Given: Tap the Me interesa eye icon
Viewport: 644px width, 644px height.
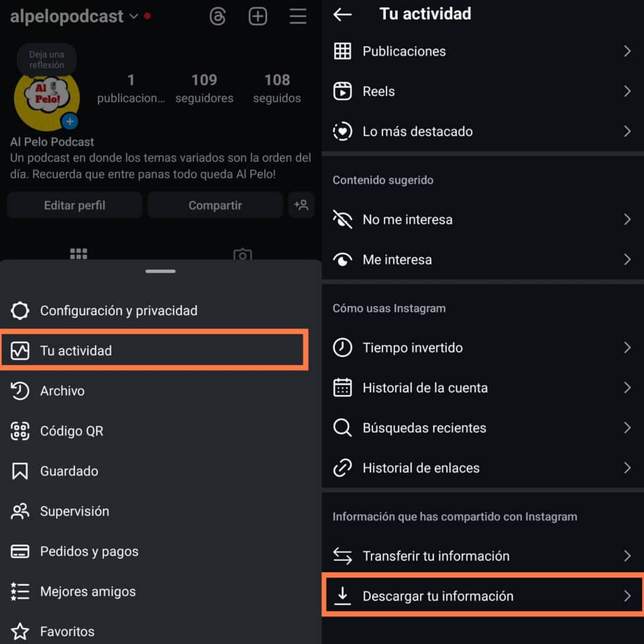Looking at the screenshot, I should (x=342, y=260).
